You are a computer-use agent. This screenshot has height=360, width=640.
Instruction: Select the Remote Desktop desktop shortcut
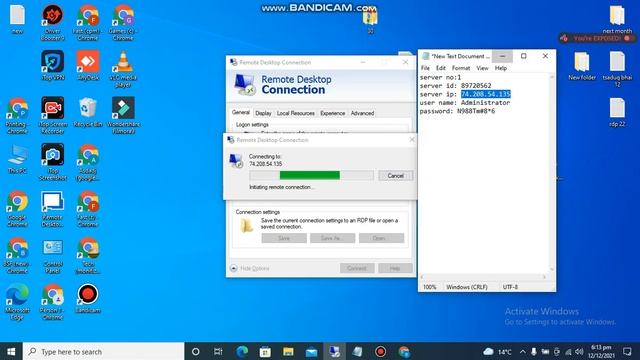[52, 209]
